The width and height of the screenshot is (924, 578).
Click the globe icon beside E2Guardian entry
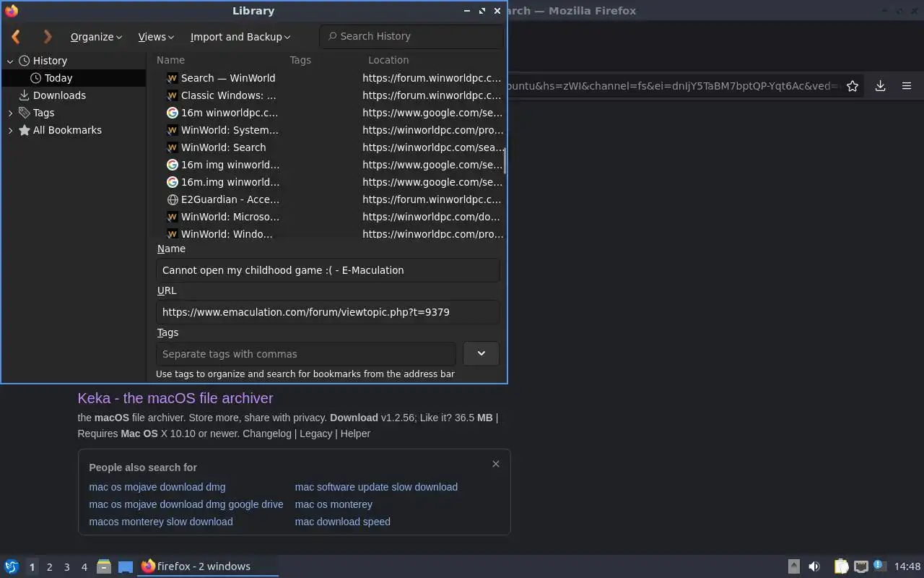173,199
